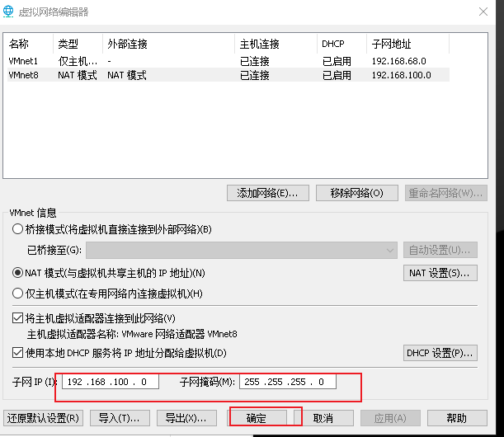Image resolution: width=504 pixels, height=437 pixels.
Task: Click the greyed 应用(A) button
Action: (x=390, y=418)
